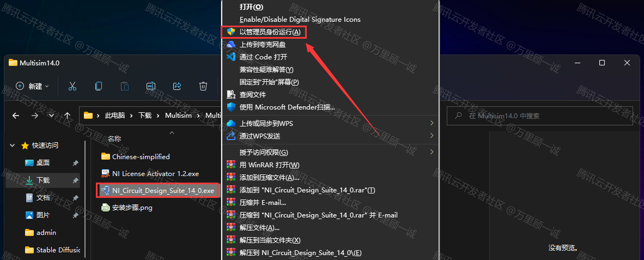
Task: Expand recent locations chevron beside forward arrow
Action: coord(51,116)
